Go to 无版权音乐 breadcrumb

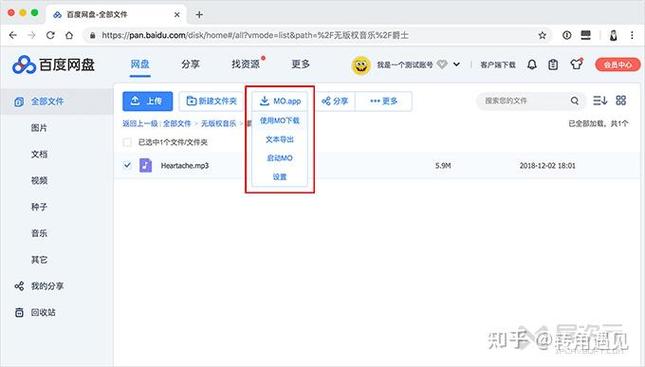click(x=218, y=123)
